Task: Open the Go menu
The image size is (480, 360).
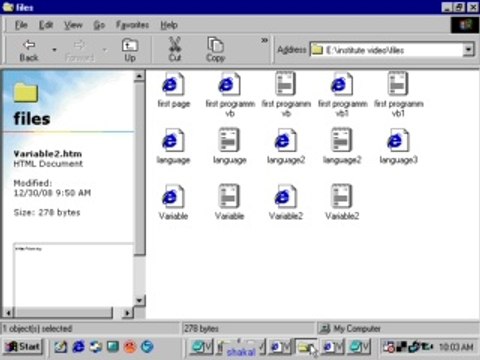Action: pos(99,25)
